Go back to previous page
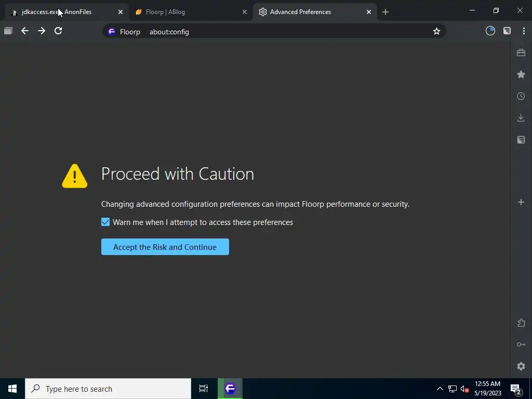 [x=25, y=31]
